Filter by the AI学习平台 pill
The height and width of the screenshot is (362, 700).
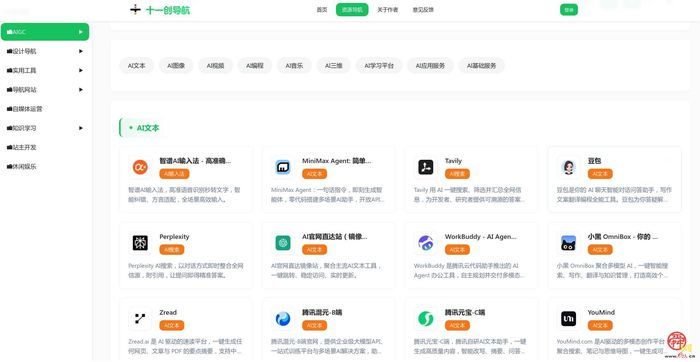pyautogui.click(x=379, y=66)
